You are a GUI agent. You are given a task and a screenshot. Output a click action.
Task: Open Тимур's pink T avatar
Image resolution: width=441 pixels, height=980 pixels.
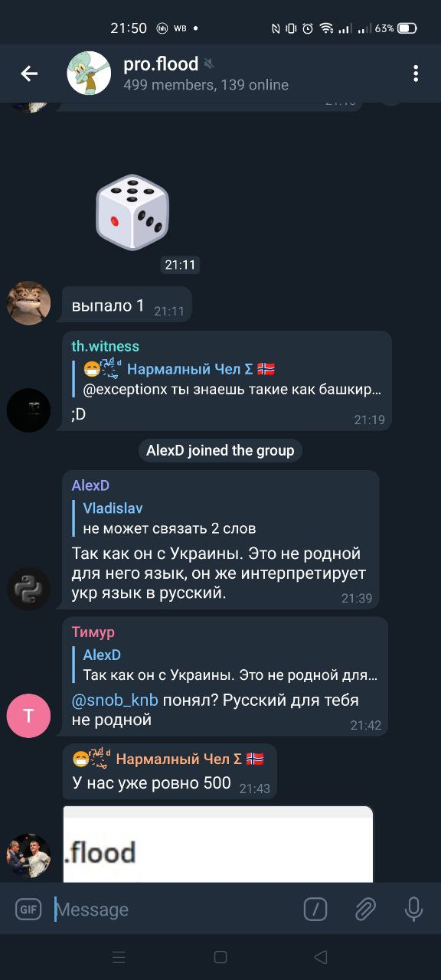tap(28, 716)
